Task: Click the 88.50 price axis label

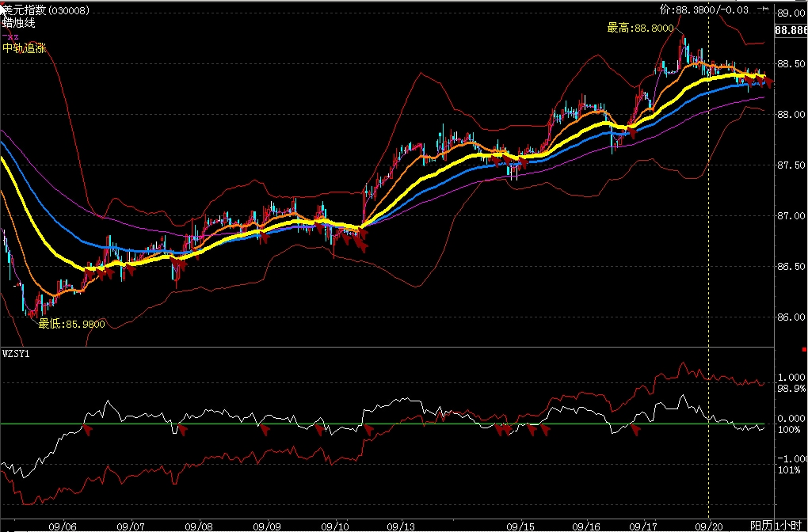Action: tap(791, 64)
